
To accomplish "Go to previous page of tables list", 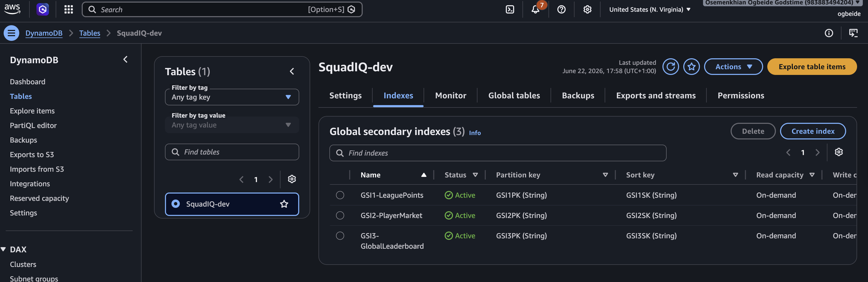I will pyautogui.click(x=241, y=179).
